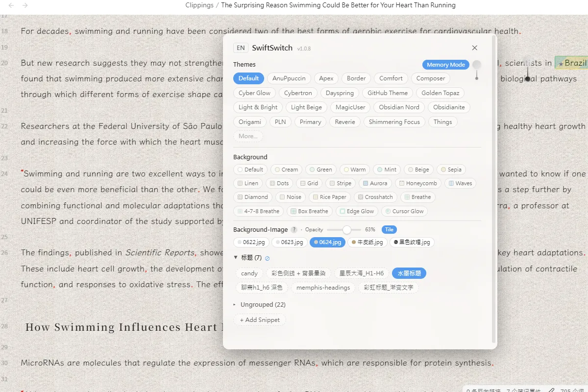Go forward with the right arrow
Screen dimensions: 588x392
pos(25,5)
